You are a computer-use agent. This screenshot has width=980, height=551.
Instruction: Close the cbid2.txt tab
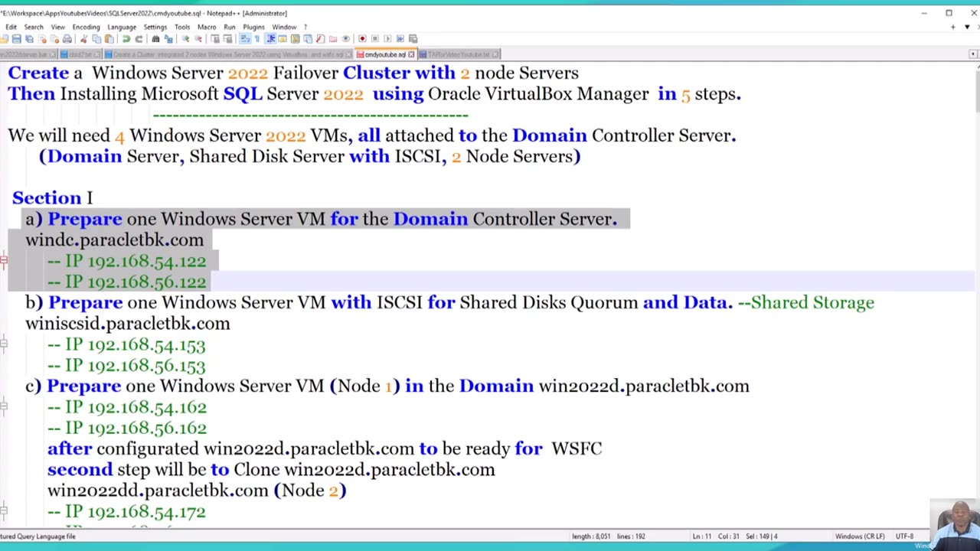pyautogui.click(x=97, y=54)
